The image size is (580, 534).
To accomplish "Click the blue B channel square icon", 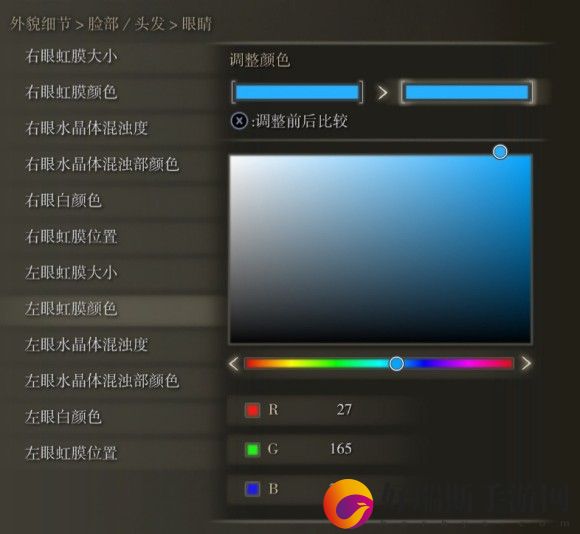I will pyautogui.click(x=252, y=489).
